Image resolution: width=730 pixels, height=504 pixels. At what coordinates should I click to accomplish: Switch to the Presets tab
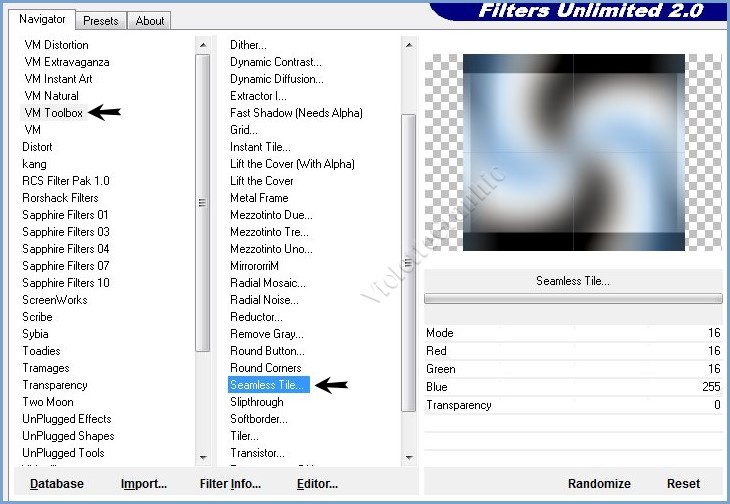101,20
